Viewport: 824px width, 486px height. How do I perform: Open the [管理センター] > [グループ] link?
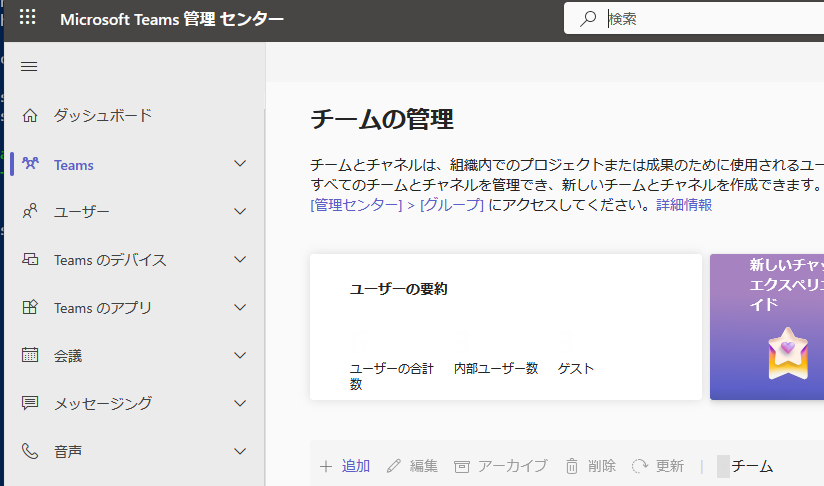(x=397, y=204)
